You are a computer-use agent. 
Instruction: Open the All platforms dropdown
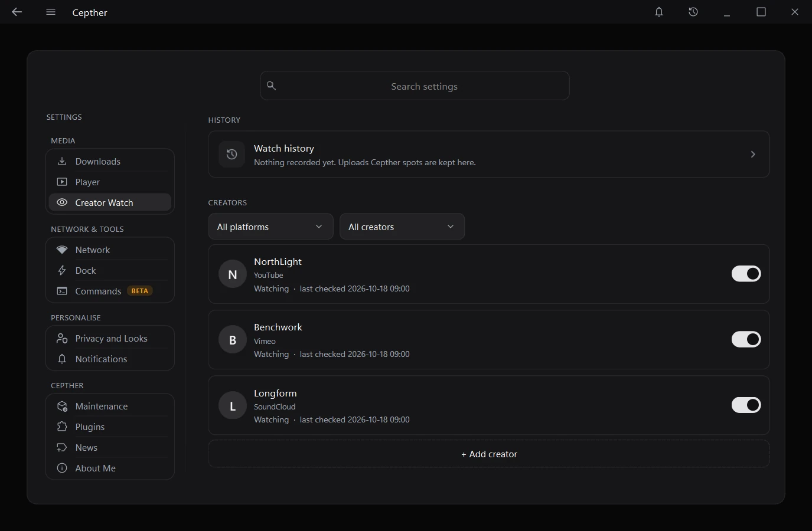[x=271, y=227]
